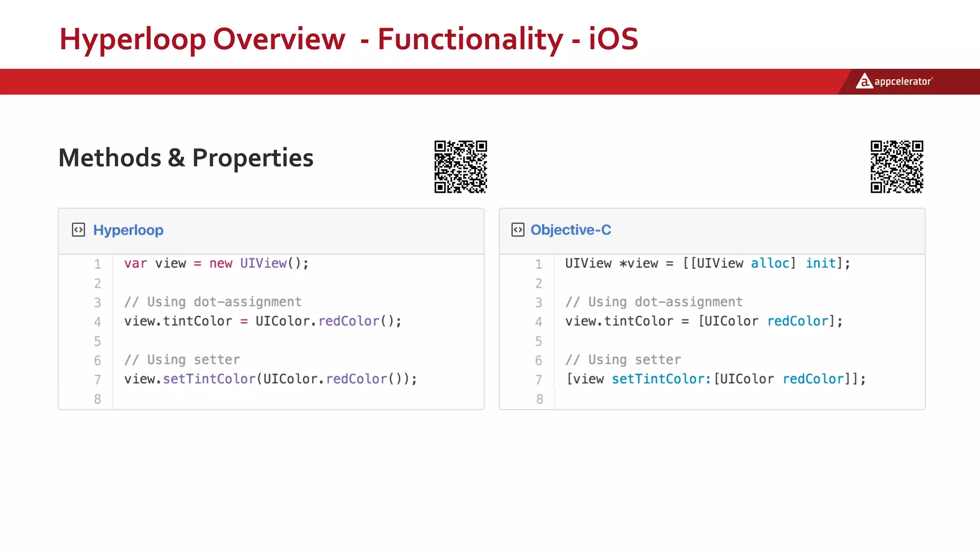980x551 pixels.
Task: Click redColor in Objective-C line 4
Action: pyautogui.click(x=798, y=321)
